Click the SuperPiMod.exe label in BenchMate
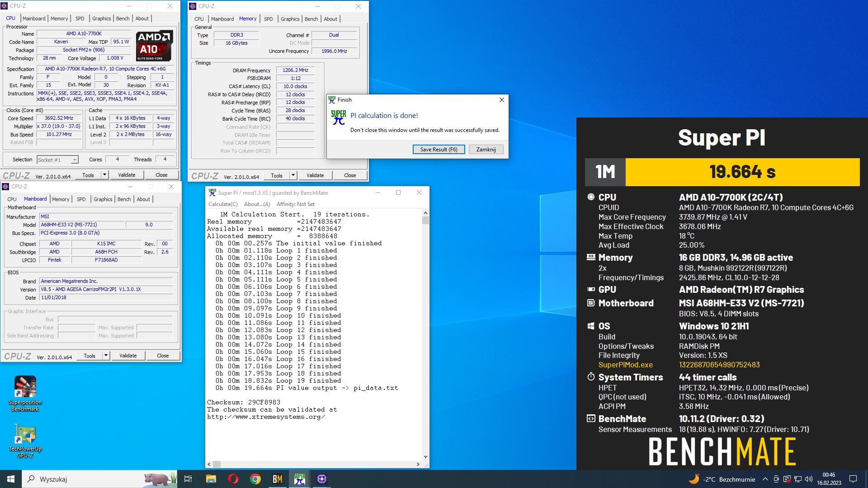The height and width of the screenshot is (488, 868). pyautogui.click(x=625, y=365)
